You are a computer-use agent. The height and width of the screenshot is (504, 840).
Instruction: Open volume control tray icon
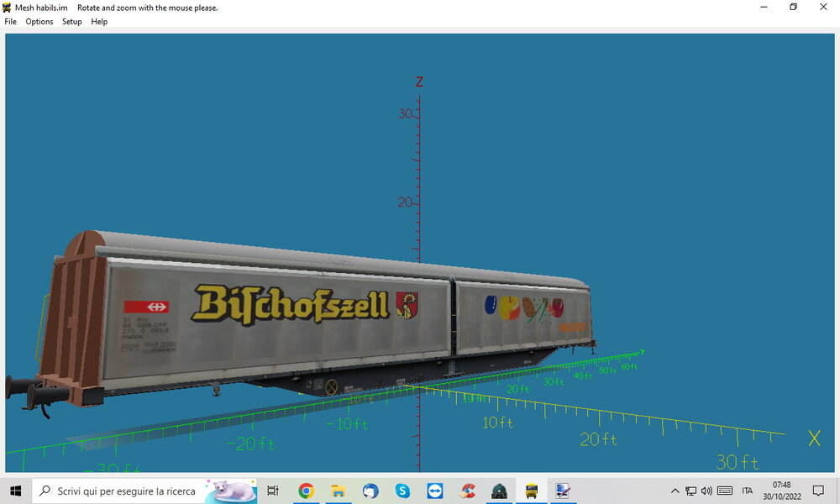[x=706, y=491]
